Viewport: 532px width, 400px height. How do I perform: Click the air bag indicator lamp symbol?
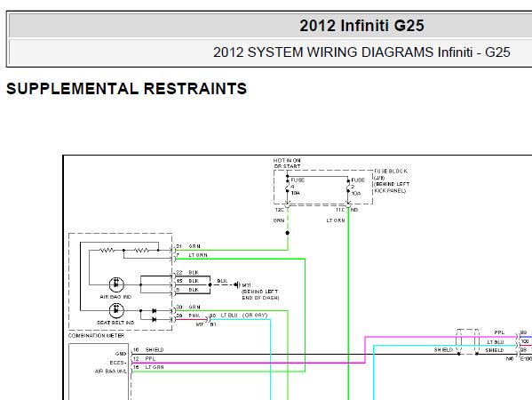point(116,284)
